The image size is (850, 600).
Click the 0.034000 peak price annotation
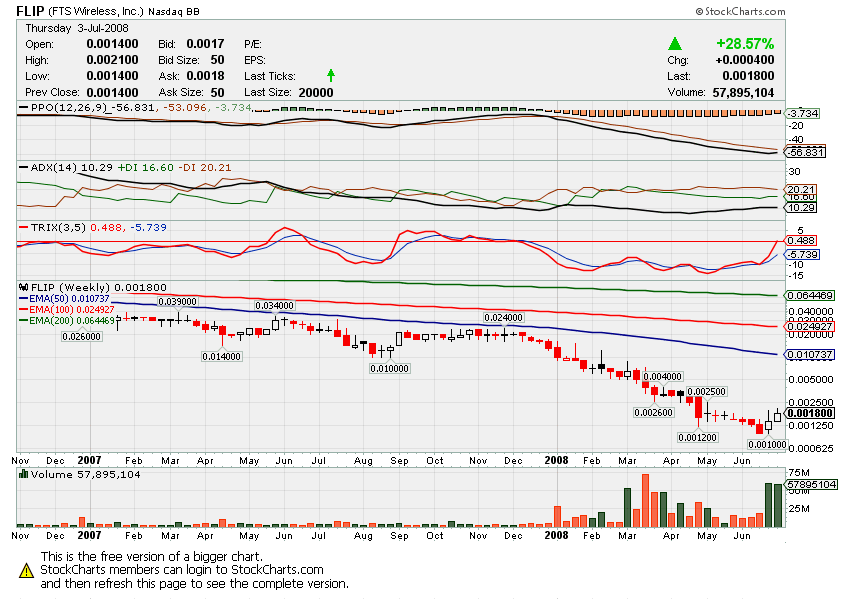click(274, 306)
